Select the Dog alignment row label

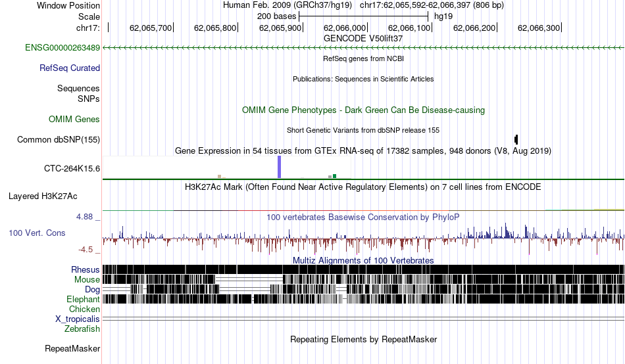click(92, 290)
